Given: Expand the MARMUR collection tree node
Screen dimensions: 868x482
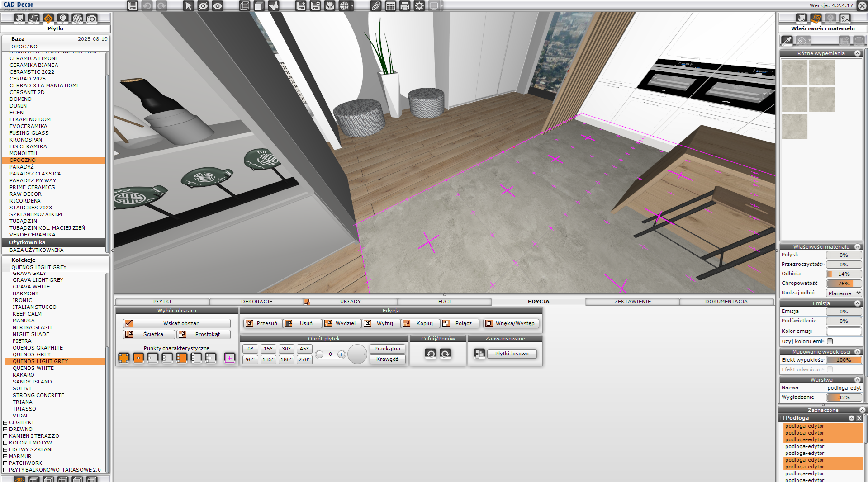Looking at the screenshot, I should 5,456.
